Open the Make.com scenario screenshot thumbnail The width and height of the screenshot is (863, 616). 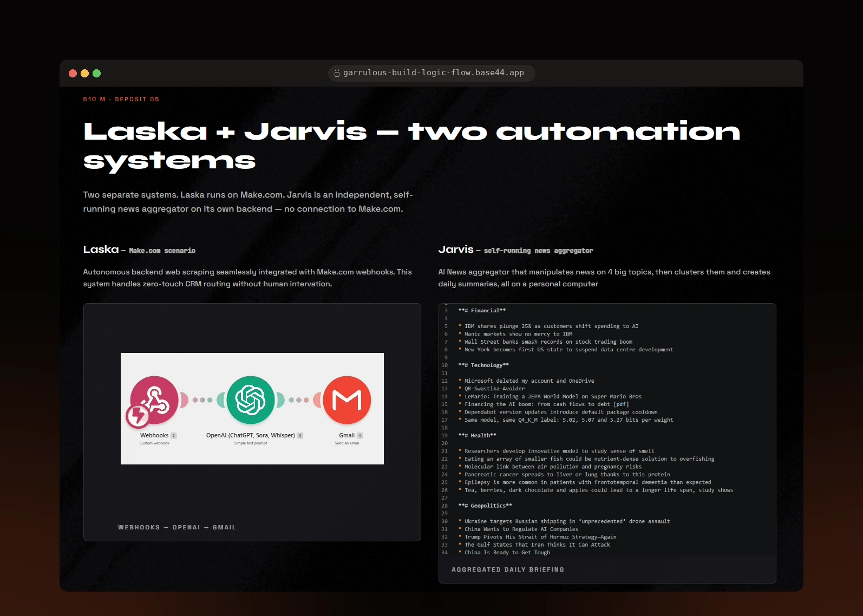(x=252, y=409)
